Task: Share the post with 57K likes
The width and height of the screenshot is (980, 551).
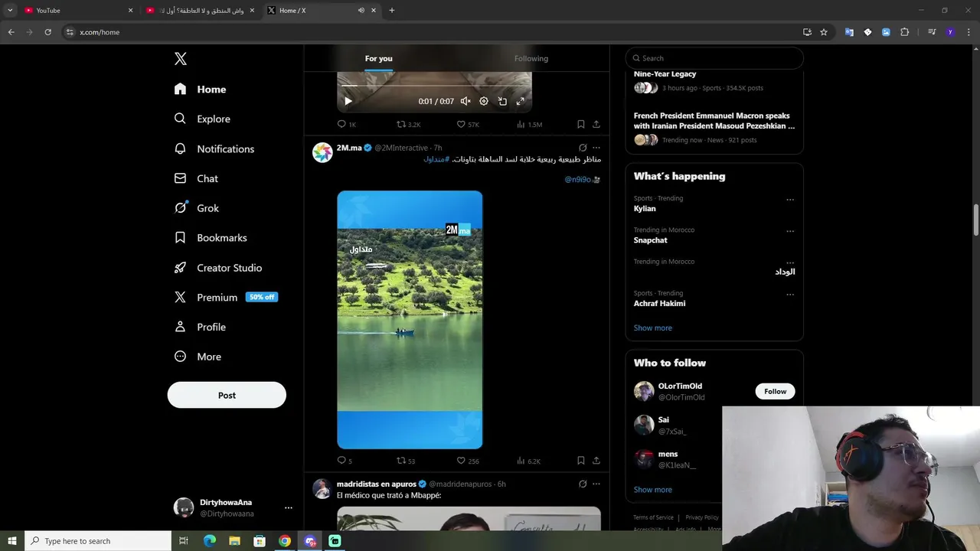Action: pos(596,124)
